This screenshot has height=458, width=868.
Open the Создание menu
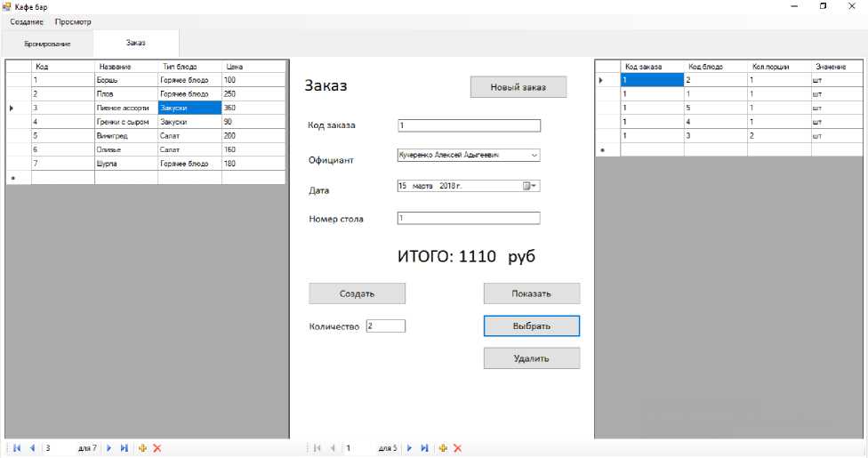click(27, 21)
